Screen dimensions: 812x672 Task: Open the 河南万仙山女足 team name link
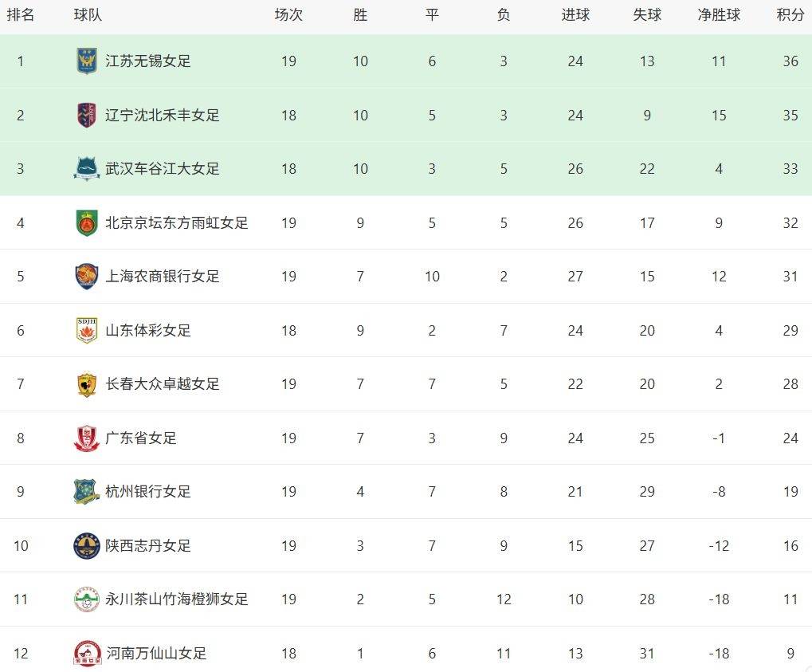(156, 653)
